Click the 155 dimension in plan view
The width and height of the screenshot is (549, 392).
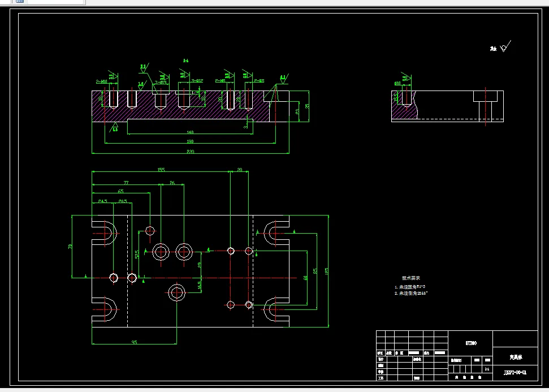(x=161, y=170)
